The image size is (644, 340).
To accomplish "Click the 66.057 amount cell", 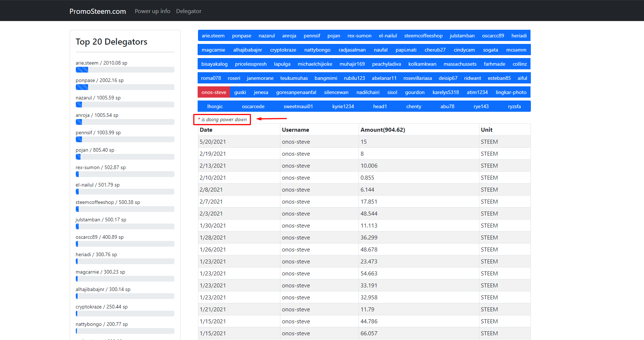I will point(419,333).
